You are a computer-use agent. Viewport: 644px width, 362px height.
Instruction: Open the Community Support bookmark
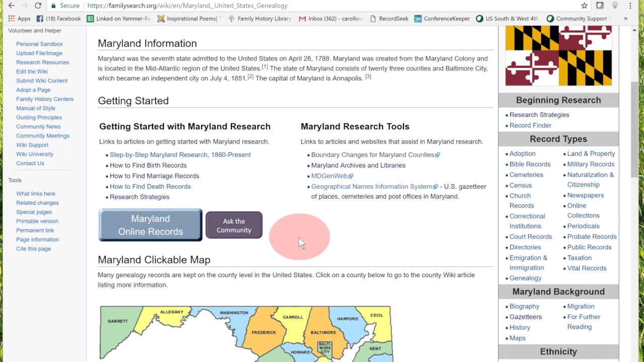579,19
